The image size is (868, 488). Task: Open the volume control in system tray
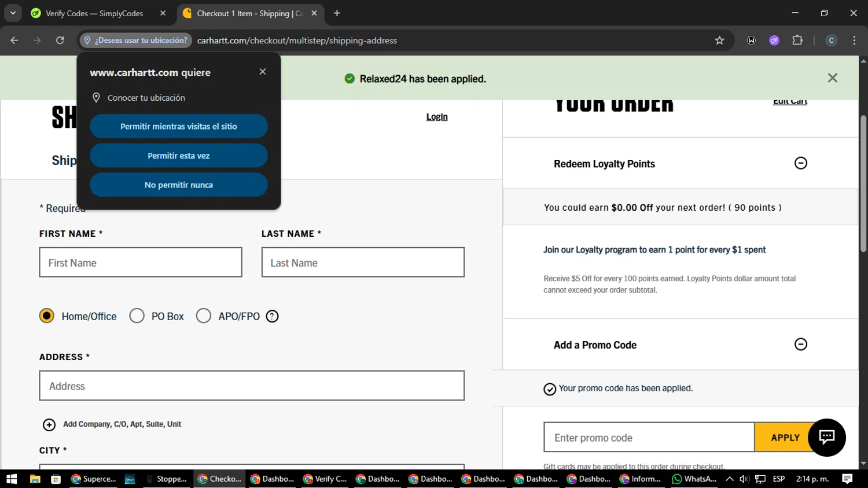(x=745, y=479)
